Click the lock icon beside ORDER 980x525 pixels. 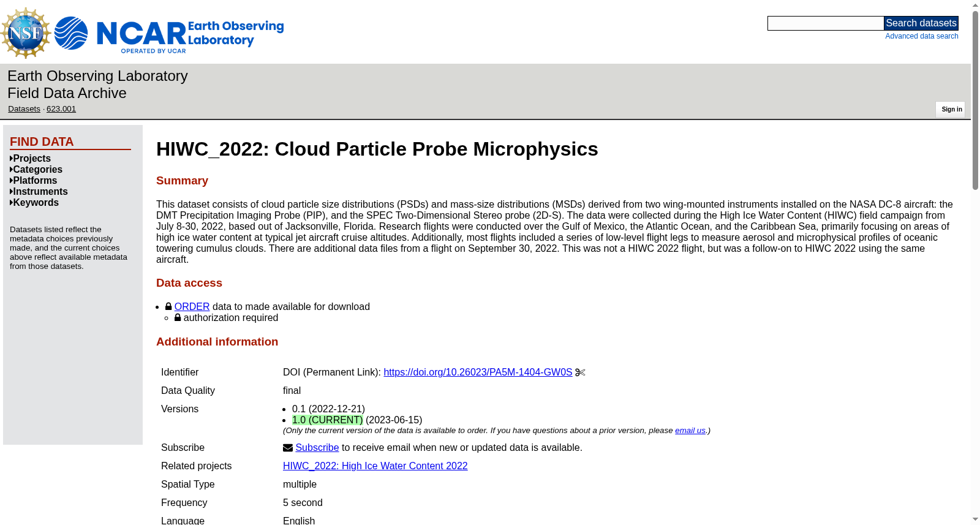coord(168,306)
